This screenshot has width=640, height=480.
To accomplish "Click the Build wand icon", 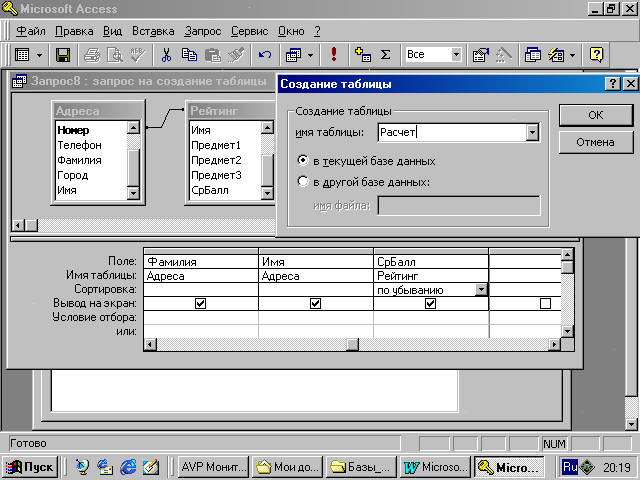I will click(504, 55).
